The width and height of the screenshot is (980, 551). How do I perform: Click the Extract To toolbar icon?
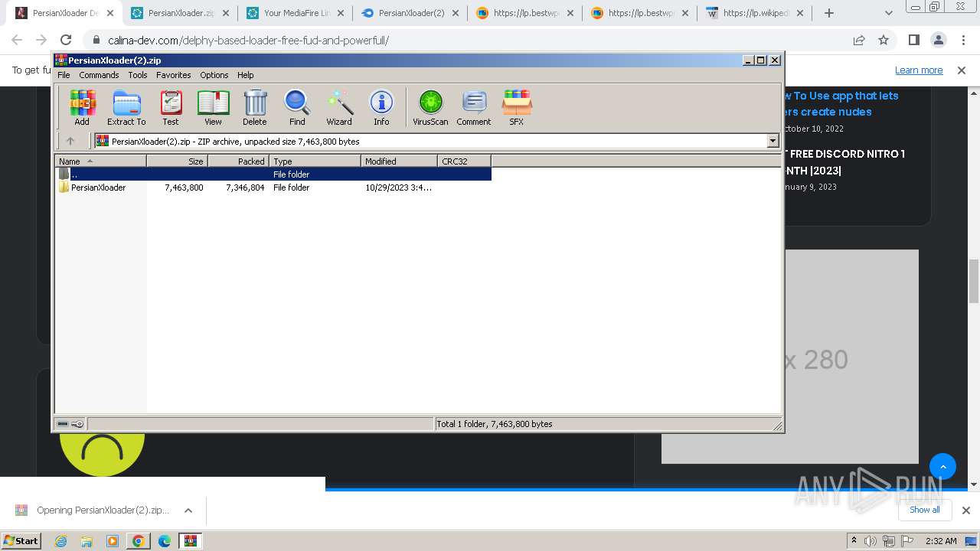(x=126, y=107)
